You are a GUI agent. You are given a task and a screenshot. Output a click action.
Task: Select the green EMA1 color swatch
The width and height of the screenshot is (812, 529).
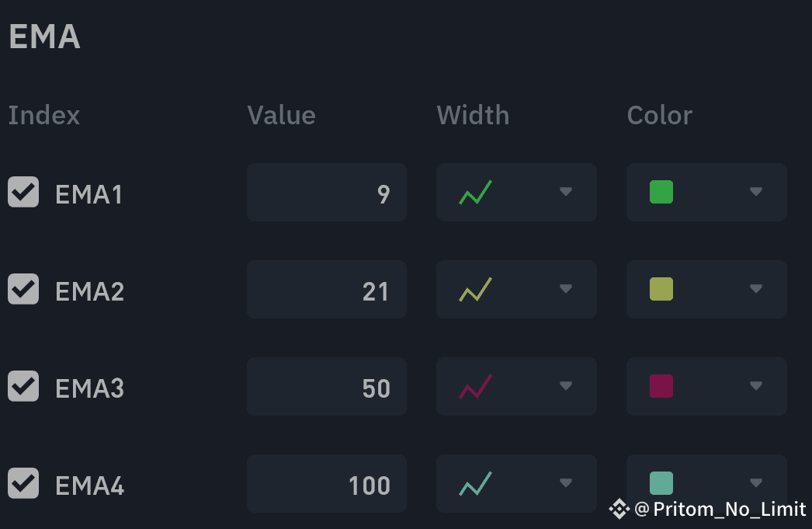pyautogui.click(x=661, y=192)
